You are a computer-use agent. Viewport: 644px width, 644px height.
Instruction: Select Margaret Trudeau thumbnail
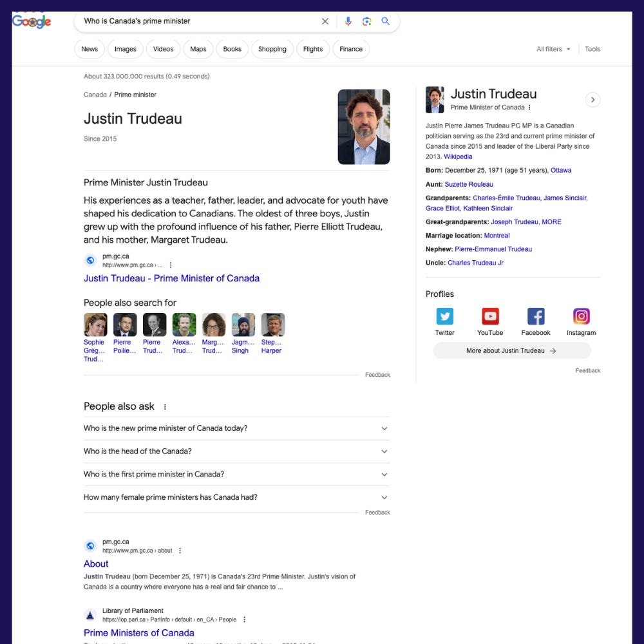tap(214, 325)
